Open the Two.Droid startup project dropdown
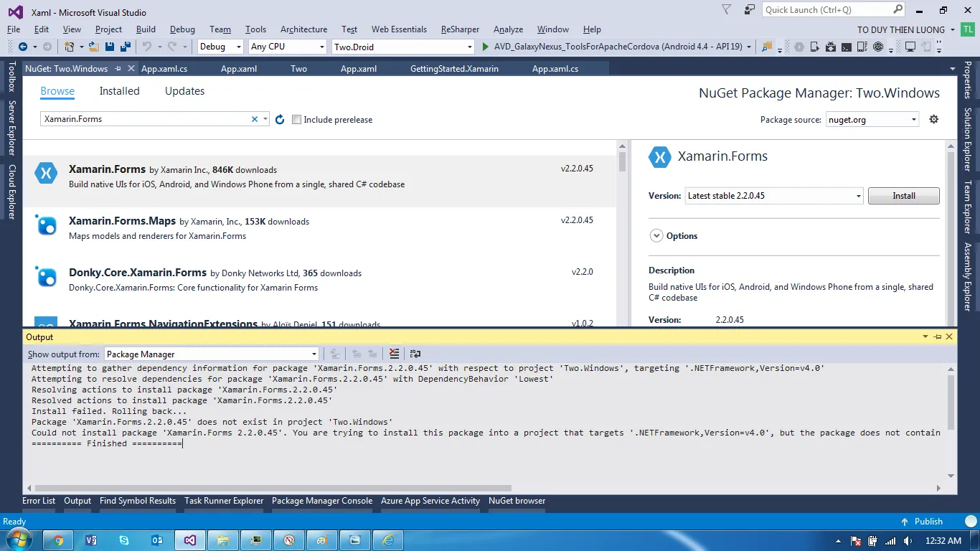980x551 pixels. coord(403,47)
